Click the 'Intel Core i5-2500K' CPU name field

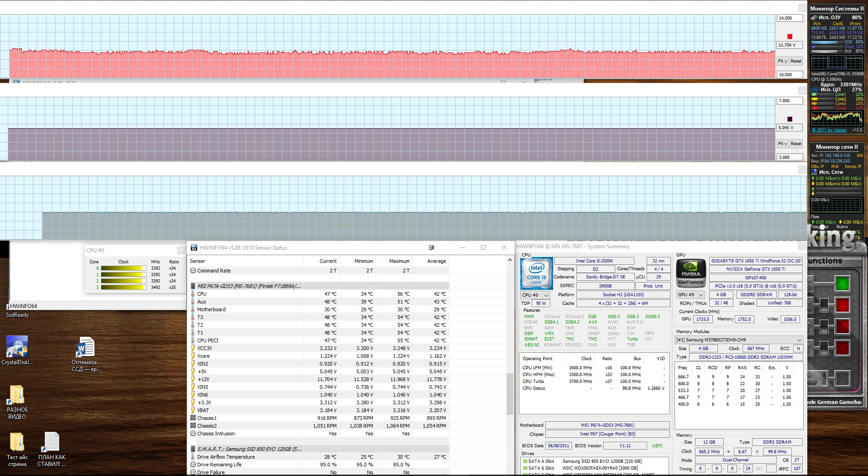pos(594,261)
